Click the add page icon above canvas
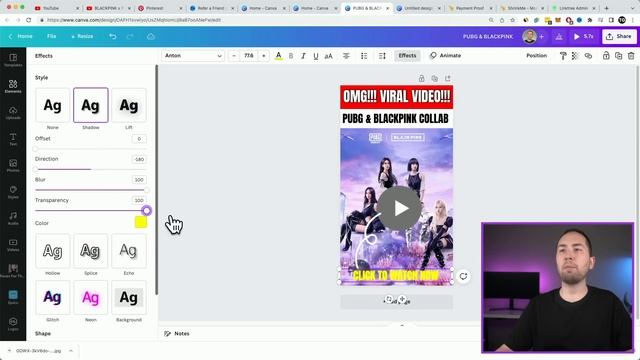Image resolution: width=640 pixels, height=360 pixels. [x=448, y=78]
